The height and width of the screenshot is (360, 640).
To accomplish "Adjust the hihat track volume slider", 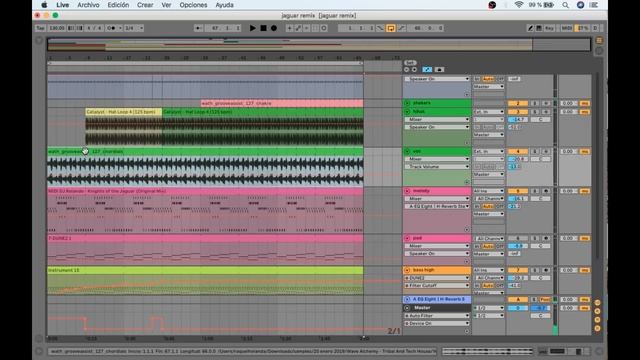I will coord(518,119).
